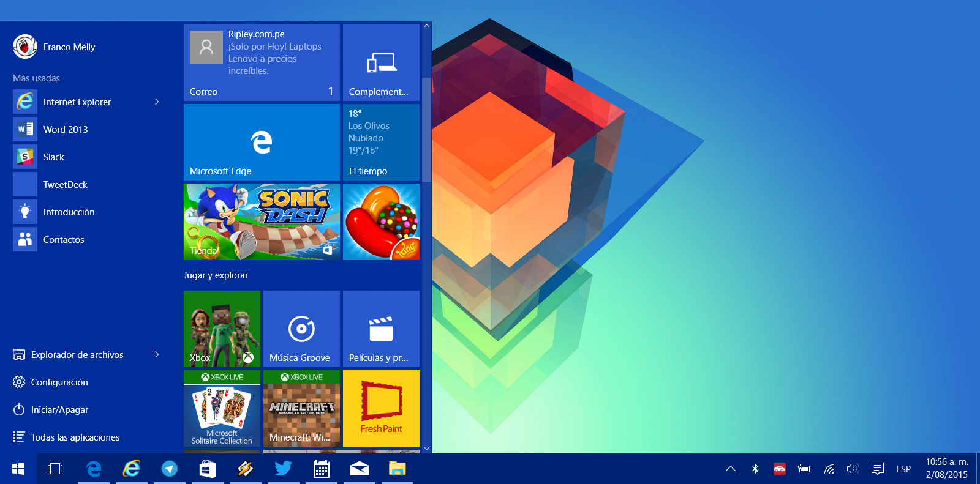Switch the ESP input language
The height and width of the screenshot is (484, 980).
tap(903, 469)
